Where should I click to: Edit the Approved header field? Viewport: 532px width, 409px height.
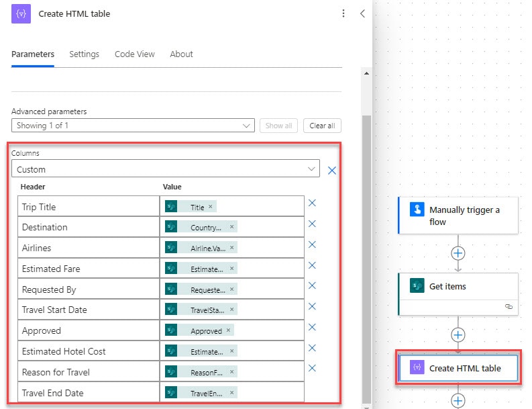(x=89, y=330)
